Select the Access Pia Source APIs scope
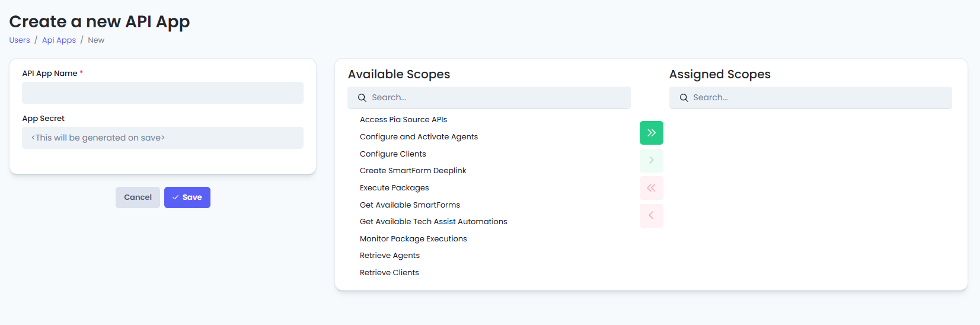Screen dimensions: 980x325 coord(403,120)
